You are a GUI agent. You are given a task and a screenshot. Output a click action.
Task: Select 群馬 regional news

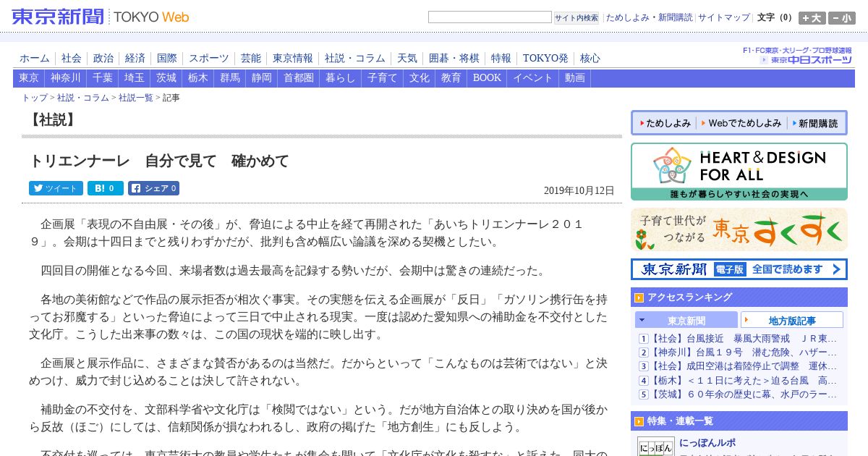tap(230, 78)
